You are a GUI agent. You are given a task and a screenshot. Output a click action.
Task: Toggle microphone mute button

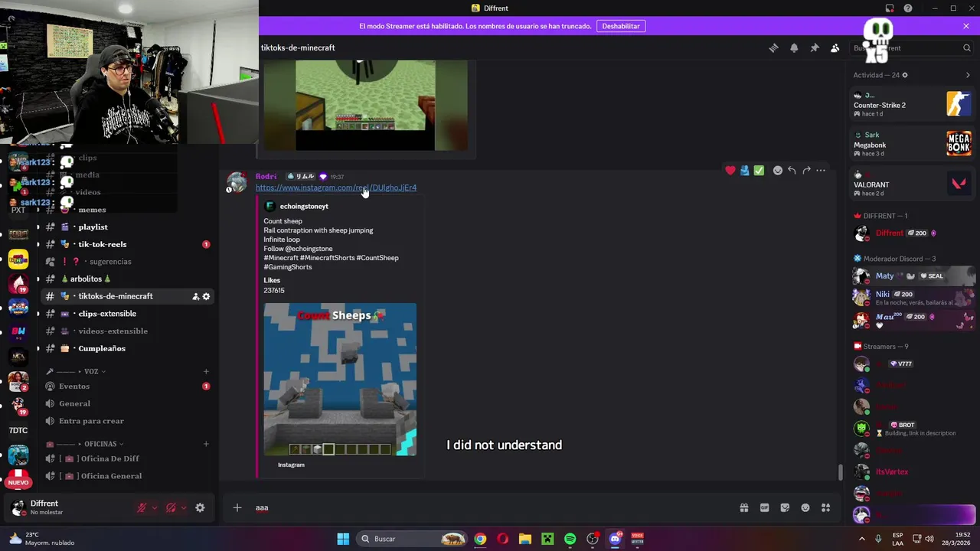pos(142,507)
